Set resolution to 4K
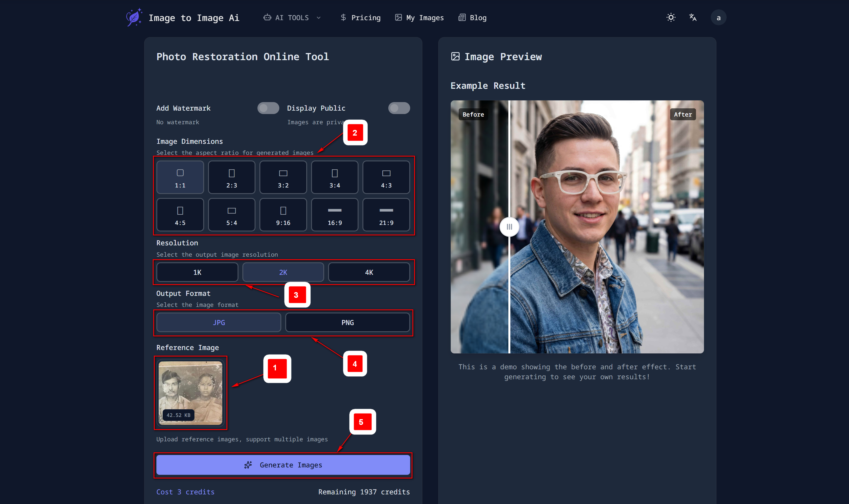849x504 pixels. [369, 272]
